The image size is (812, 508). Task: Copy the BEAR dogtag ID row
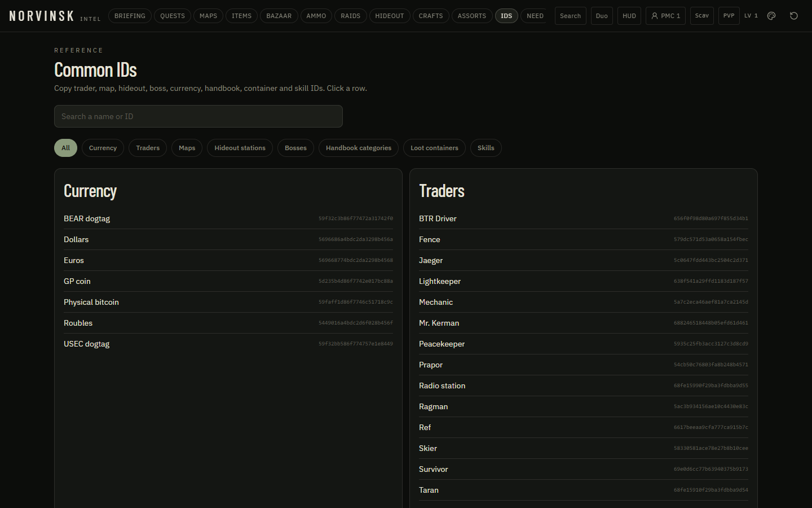pos(228,218)
